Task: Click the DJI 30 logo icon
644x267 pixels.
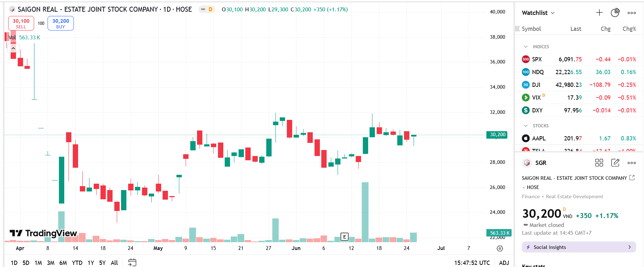Action: point(526,85)
